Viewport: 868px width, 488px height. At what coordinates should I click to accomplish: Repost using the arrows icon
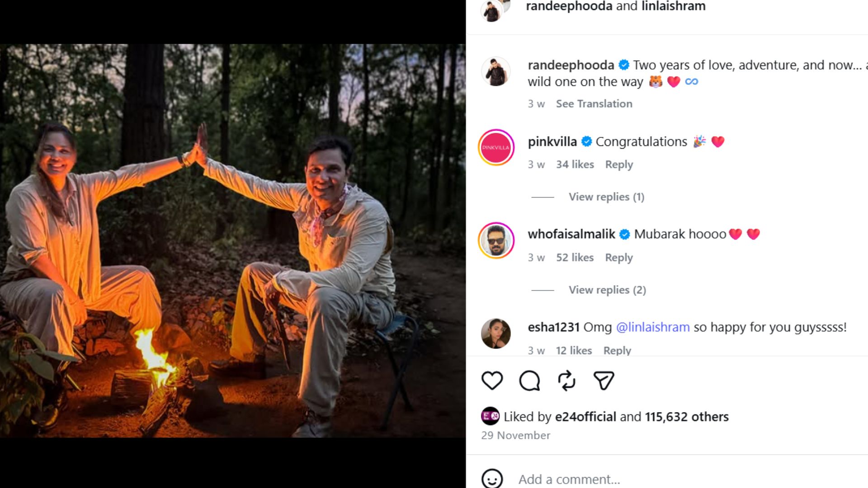(566, 380)
